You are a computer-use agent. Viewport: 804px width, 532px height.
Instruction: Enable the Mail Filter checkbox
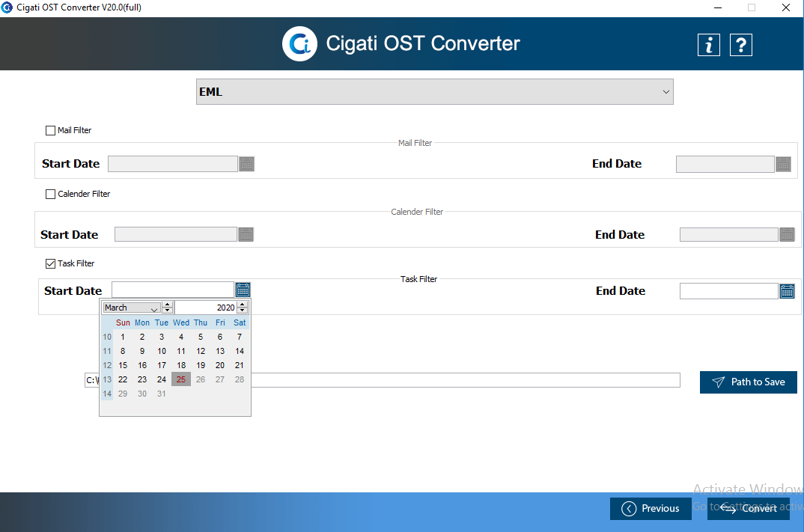click(x=50, y=130)
